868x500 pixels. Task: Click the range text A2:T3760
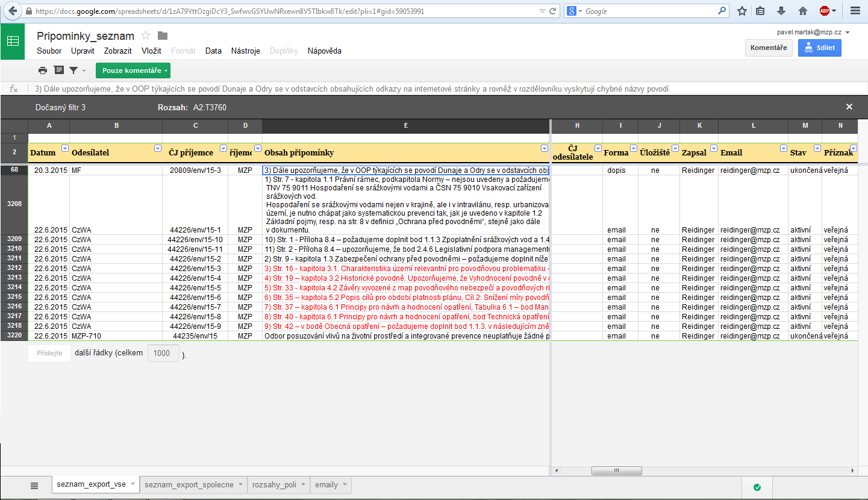pos(210,107)
